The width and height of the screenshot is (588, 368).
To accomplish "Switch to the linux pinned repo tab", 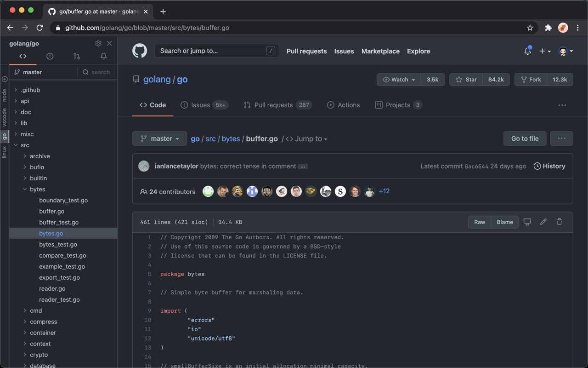I will pos(5,152).
